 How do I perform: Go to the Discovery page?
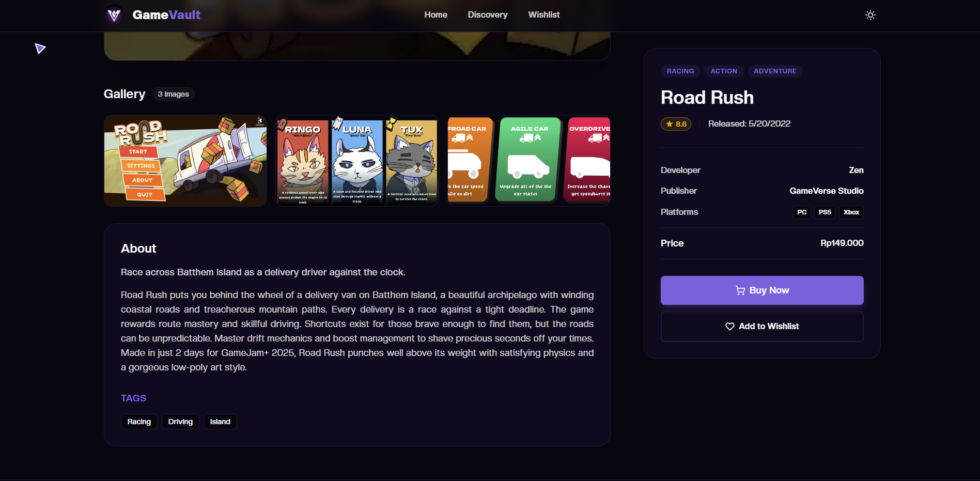488,15
